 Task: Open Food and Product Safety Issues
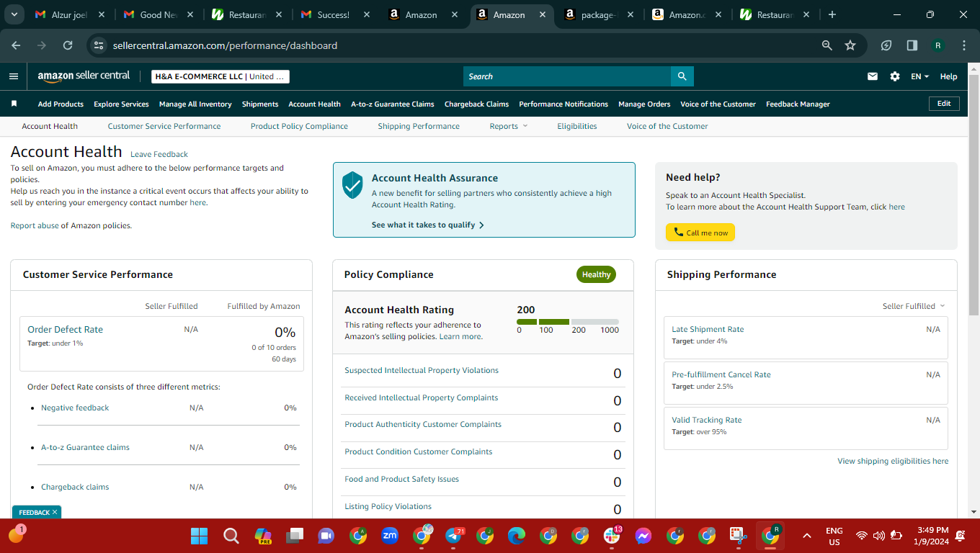pos(401,479)
